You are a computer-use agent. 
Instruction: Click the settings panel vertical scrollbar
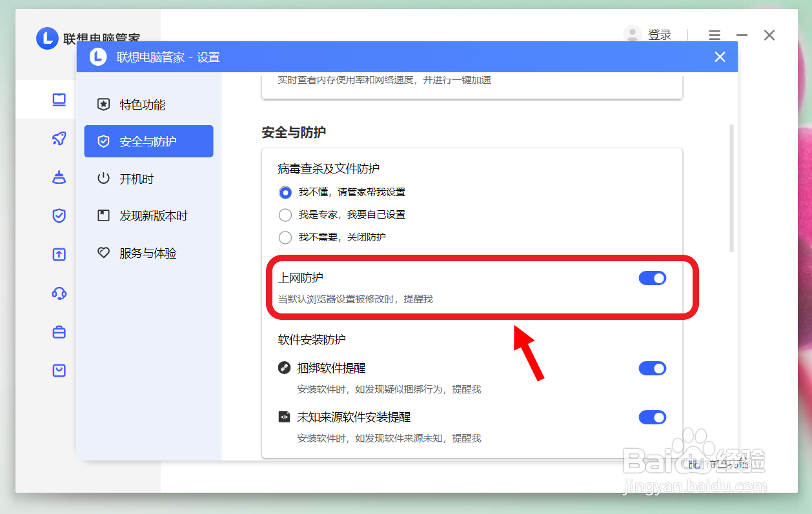pyautogui.click(x=731, y=188)
